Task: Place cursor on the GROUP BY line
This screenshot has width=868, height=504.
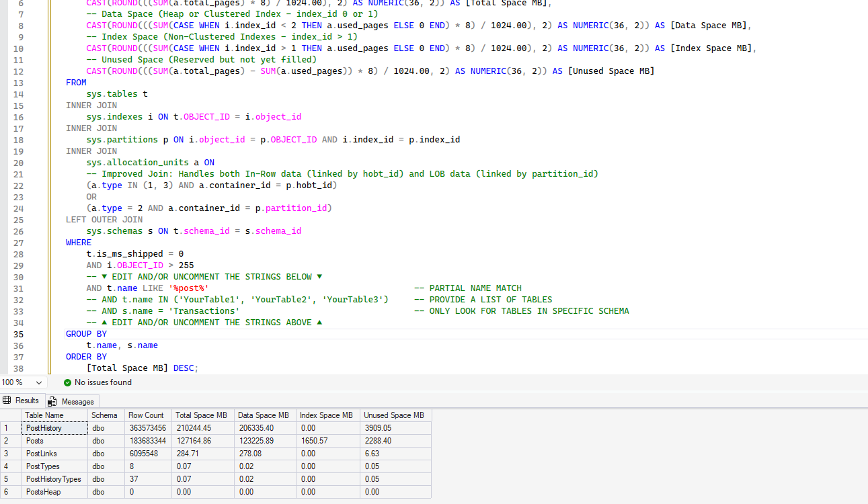Action: point(86,334)
